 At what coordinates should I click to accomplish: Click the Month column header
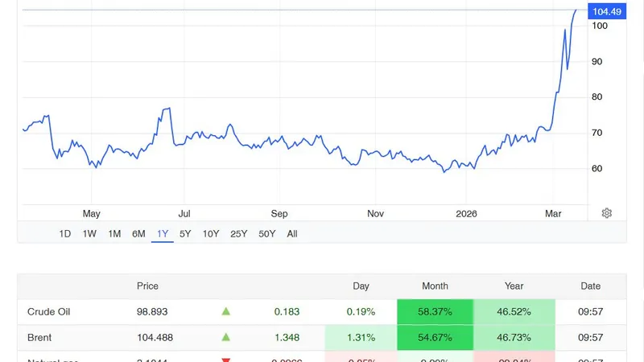click(x=435, y=286)
